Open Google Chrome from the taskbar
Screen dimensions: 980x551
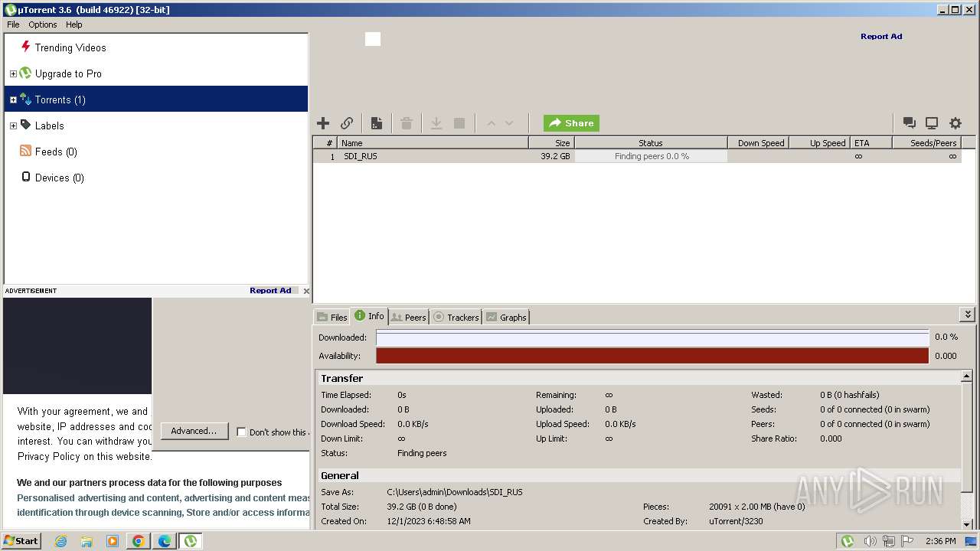[x=139, y=541]
